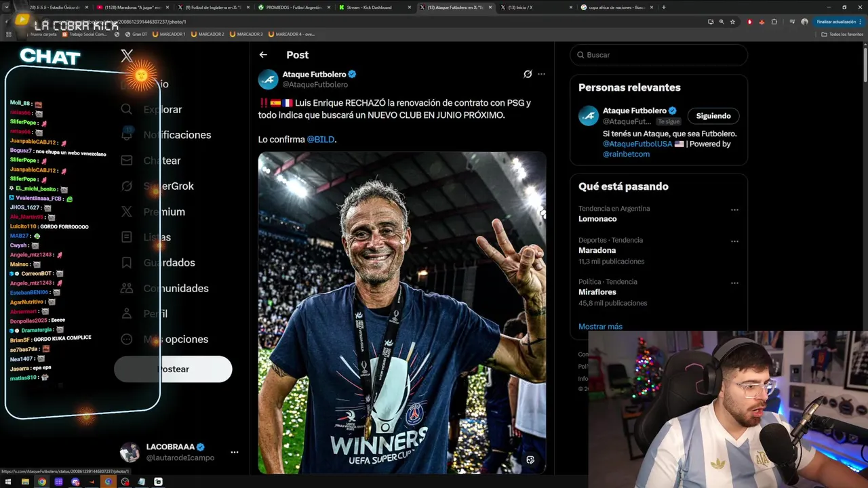Screen dimensions: 868x488
Task: Click the SuperGrok icon
Action: (127, 186)
